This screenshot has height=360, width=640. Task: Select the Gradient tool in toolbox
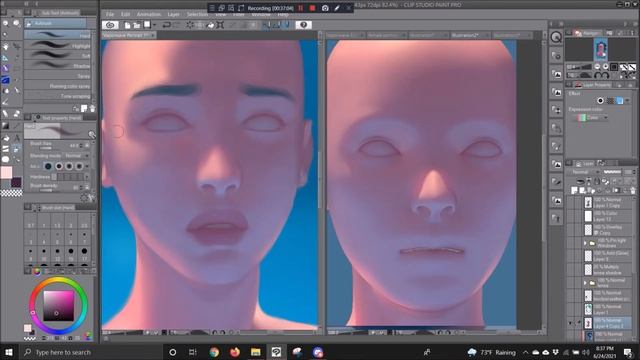coord(6,126)
